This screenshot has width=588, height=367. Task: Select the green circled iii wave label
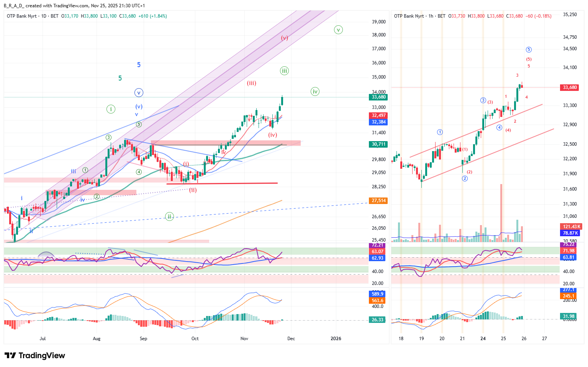(x=284, y=71)
